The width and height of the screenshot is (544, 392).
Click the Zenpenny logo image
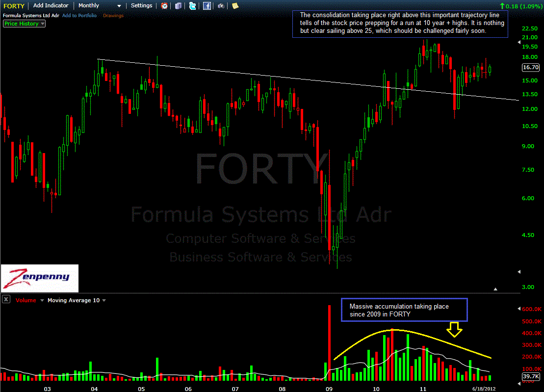pyautogui.click(x=40, y=278)
